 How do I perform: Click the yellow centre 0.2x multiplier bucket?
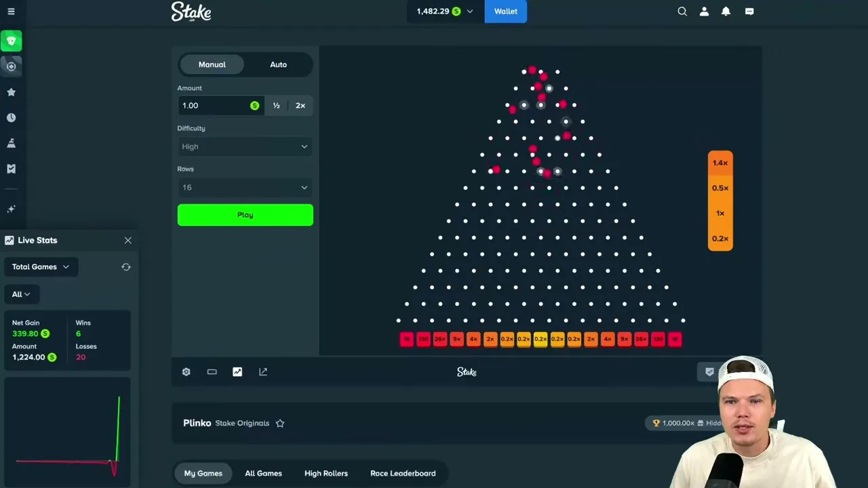coord(540,339)
